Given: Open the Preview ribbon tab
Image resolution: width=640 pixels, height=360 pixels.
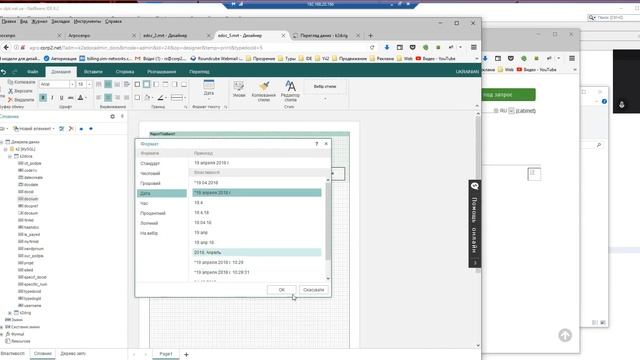Looking at the screenshot, I should (x=199, y=72).
